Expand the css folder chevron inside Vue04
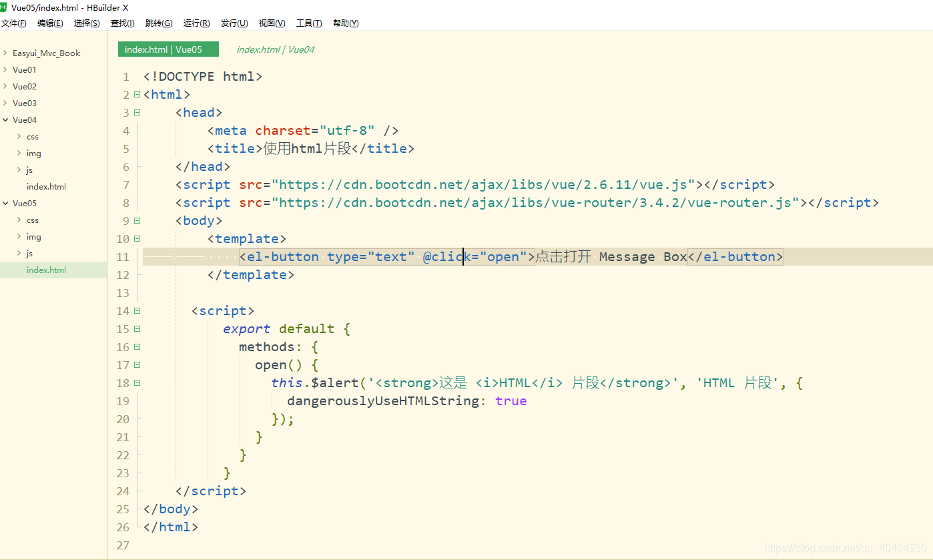 point(19,136)
